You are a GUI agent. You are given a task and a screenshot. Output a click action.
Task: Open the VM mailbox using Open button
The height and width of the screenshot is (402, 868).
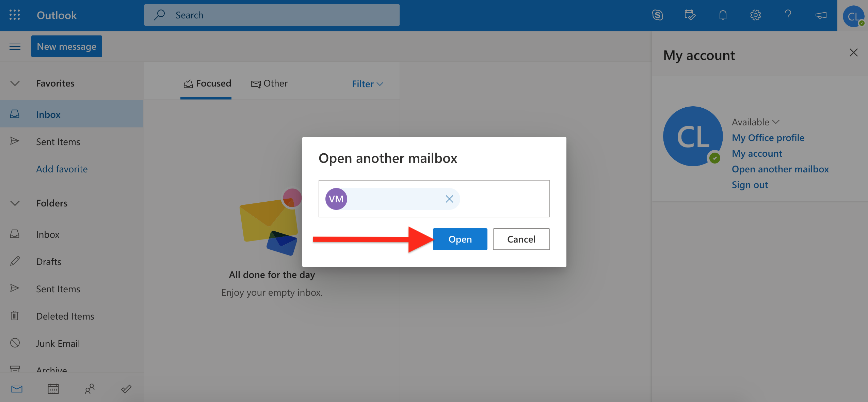coord(460,239)
